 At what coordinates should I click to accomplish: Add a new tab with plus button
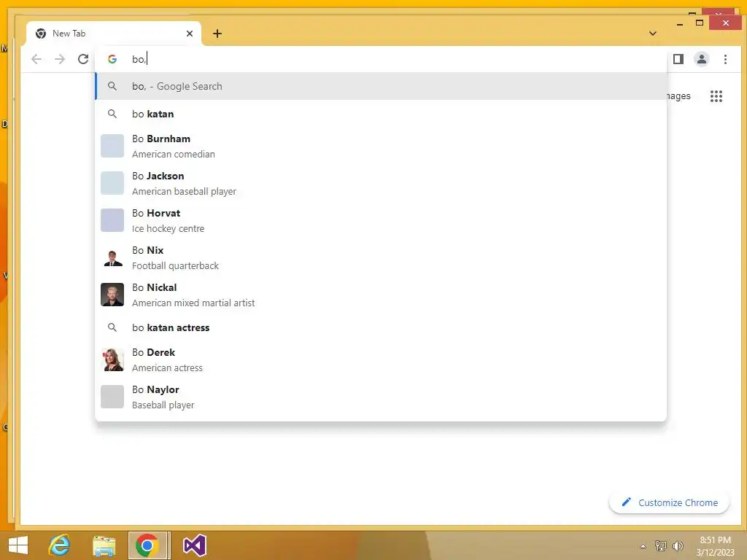(217, 34)
